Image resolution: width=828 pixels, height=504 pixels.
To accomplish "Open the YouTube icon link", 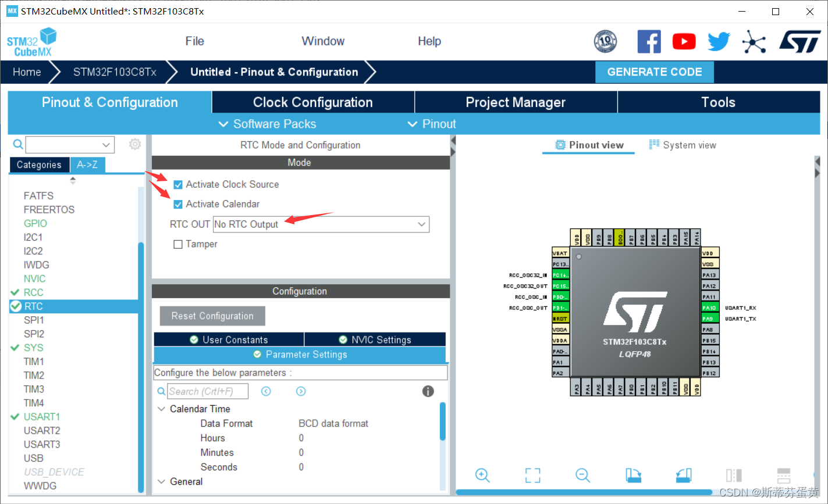I will pos(684,41).
